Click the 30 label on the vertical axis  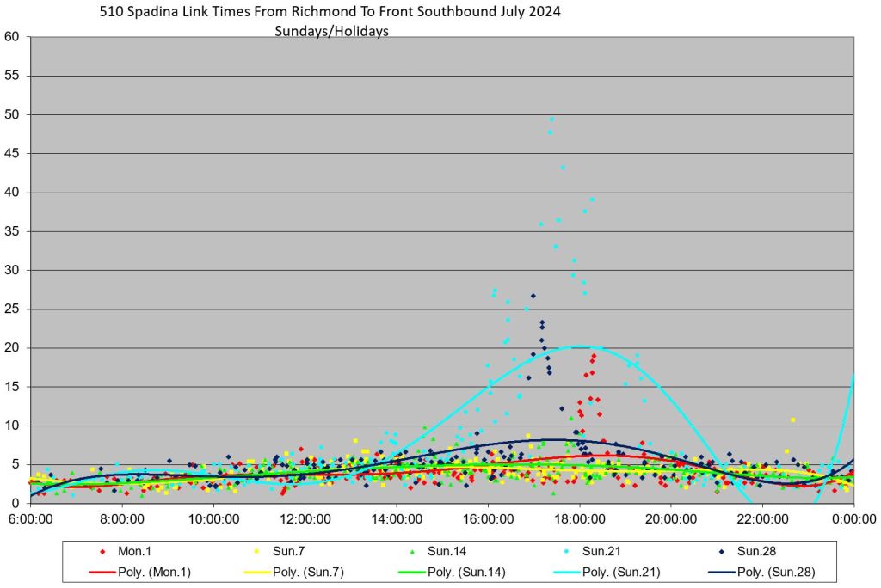click(x=12, y=270)
